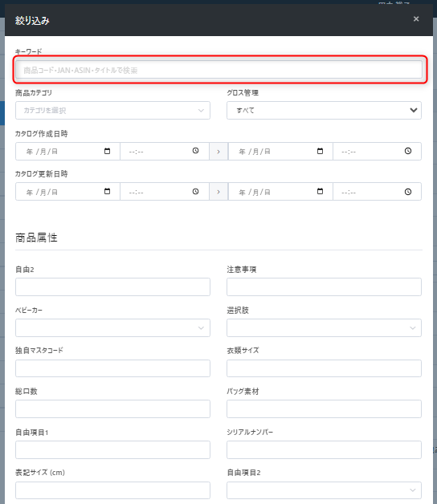Click the 商品カテゴリ label
This screenshot has height=504, width=437.
[x=34, y=93]
